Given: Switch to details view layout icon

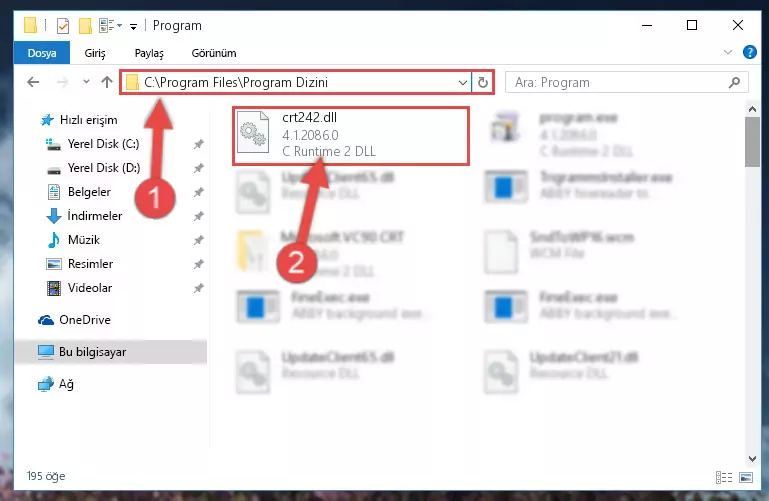Looking at the screenshot, I should (x=723, y=477).
